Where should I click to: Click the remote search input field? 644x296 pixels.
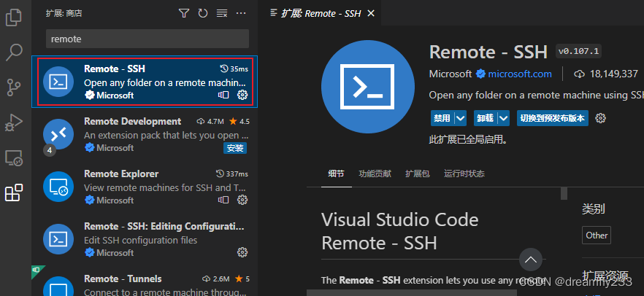tap(147, 39)
